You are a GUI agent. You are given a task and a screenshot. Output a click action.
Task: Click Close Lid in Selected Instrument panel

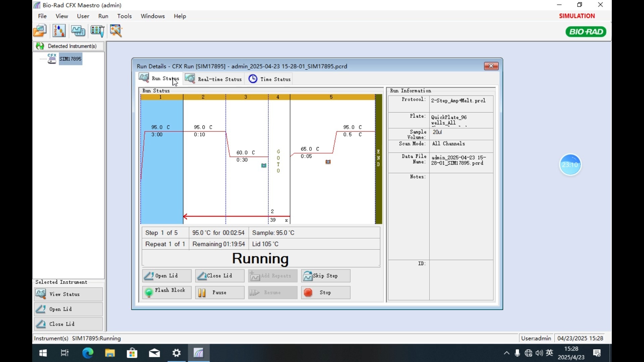point(68,324)
